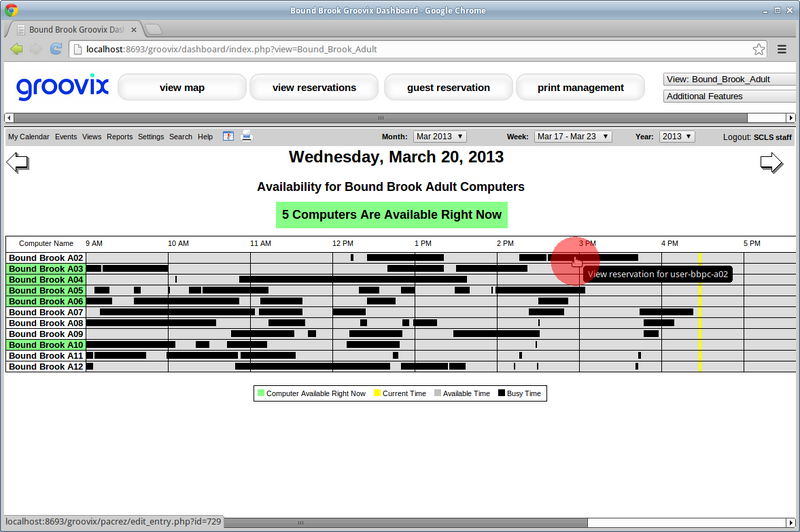Open the Events menu
The image size is (800, 532).
66,137
